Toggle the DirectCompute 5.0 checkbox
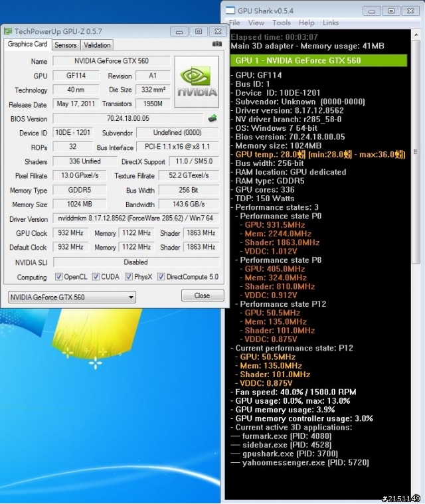The image size is (425, 504). (161, 276)
